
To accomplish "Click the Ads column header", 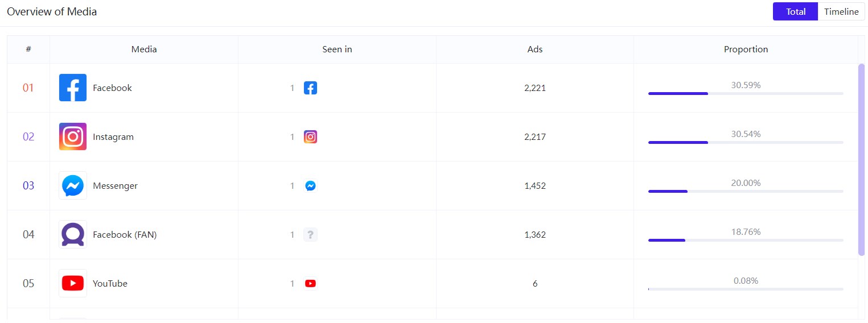I will (x=535, y=49).
